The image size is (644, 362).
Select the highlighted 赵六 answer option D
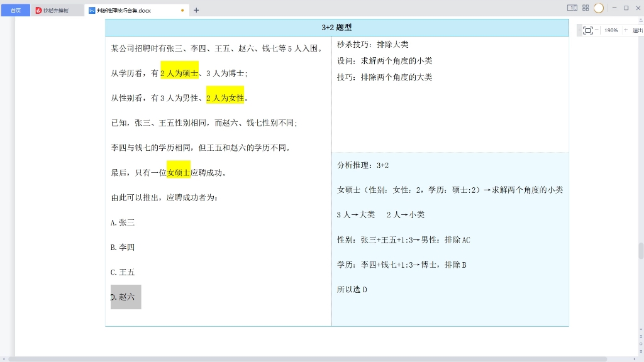pos(125,297)
